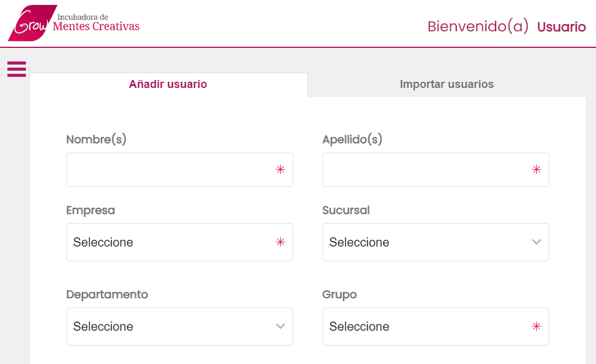Switch to the Importar usuarios tab
The height and width of the screenshot is (364, 596).
coord(446,84)
